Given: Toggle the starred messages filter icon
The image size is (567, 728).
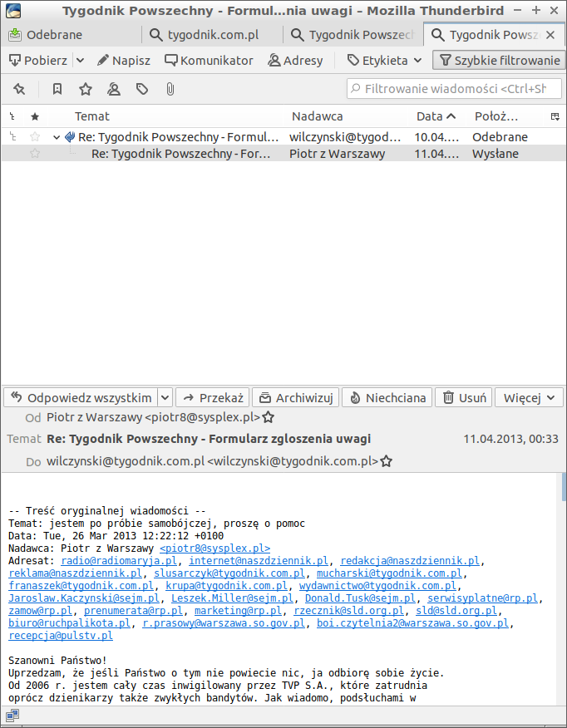Looking at the screenshot, I should coord(86,89).
